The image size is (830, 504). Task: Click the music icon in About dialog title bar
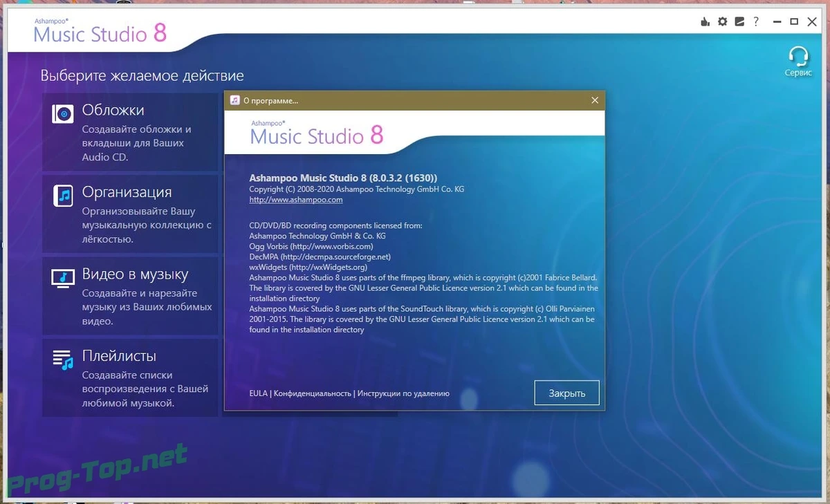tap(234, 100)
